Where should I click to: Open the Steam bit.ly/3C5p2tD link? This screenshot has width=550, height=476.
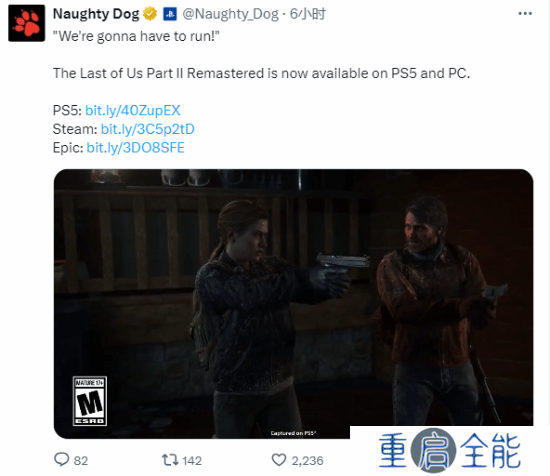[148, 129]
